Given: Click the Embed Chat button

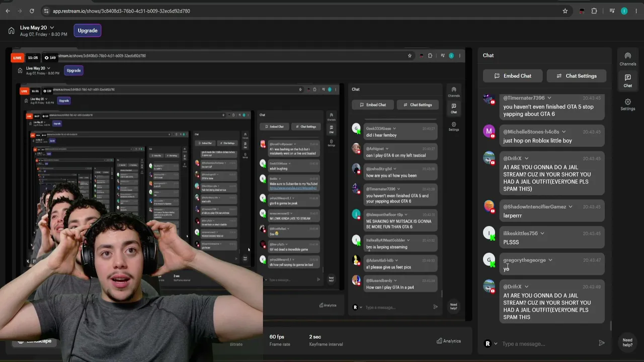Looking at the screenshot, I should point(513,76).
